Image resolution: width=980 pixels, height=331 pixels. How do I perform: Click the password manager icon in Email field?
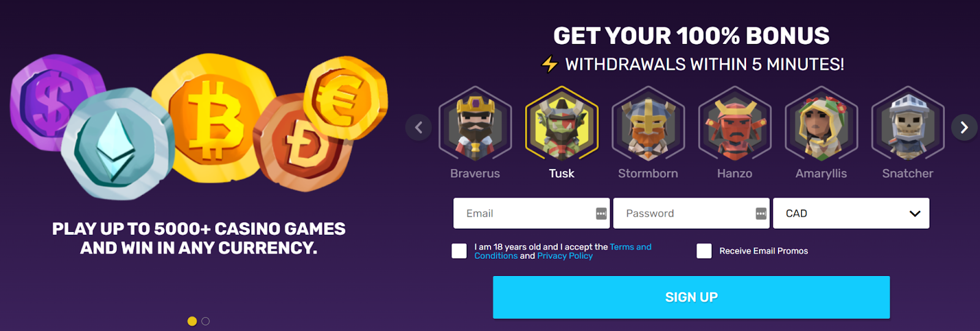pos(601,214)
